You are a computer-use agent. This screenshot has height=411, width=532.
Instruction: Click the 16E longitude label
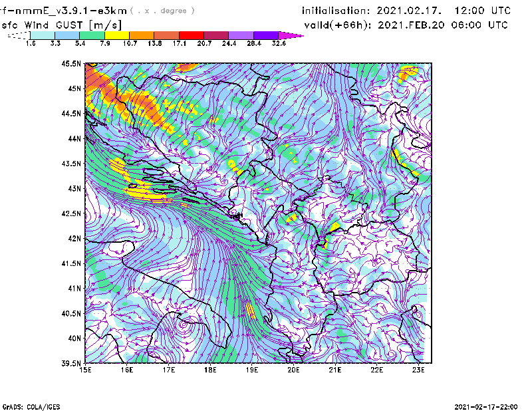tap(127, 370)
